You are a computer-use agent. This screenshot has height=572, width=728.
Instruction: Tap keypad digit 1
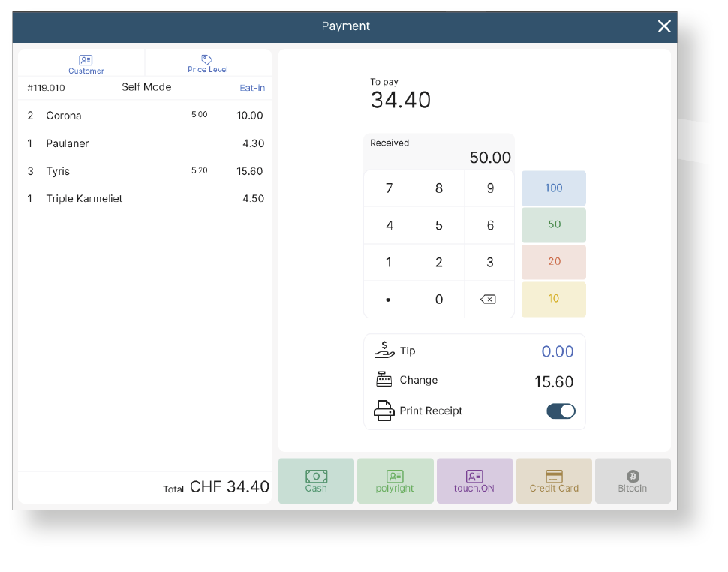pyautogui.click(x=389, y=262)
